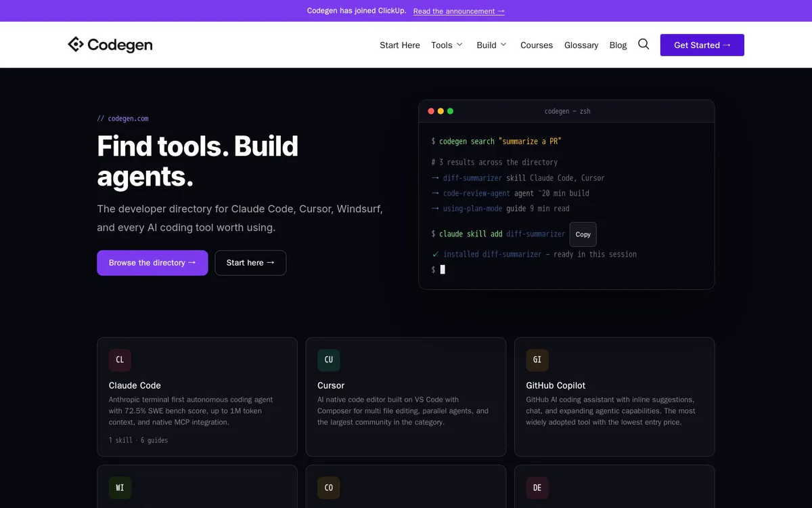Click the GI badge on GitHub Copilot card
This screenshot has width=812, height=508.
point(537,360)
